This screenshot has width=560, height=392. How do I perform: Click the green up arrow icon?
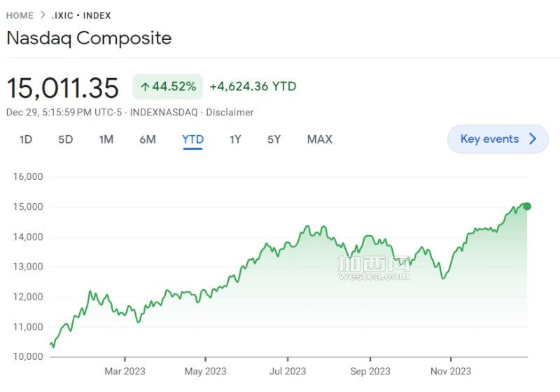[x=145, y=87]
